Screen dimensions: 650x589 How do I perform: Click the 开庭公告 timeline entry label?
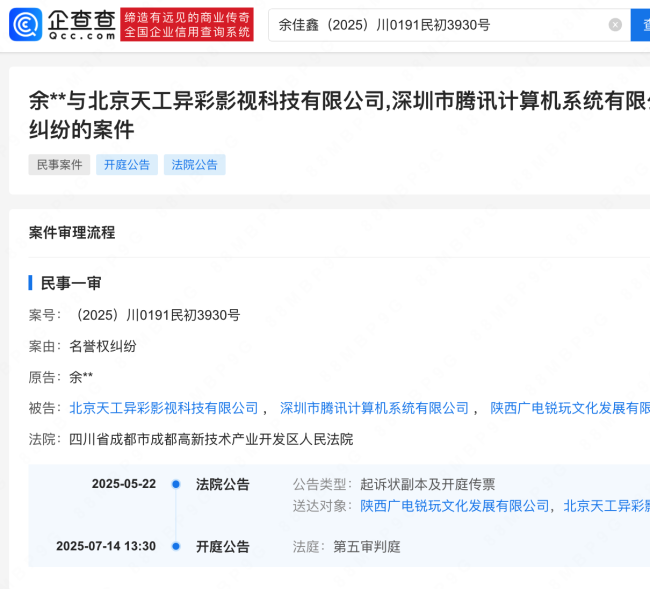(x=223, y=547)
